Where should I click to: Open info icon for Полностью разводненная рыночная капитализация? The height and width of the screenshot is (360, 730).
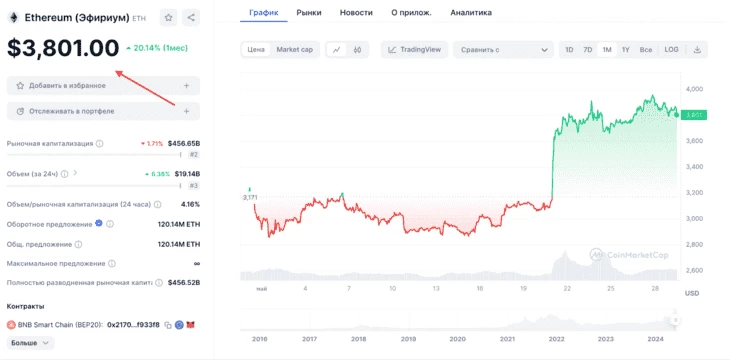[x=159, y=283]
